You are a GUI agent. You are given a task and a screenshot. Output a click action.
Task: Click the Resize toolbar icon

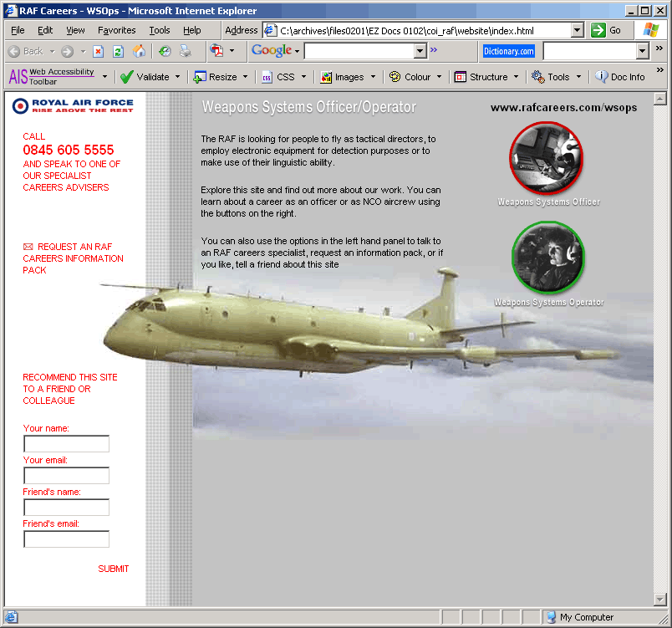pyautogui.click(x=200, y=77)
